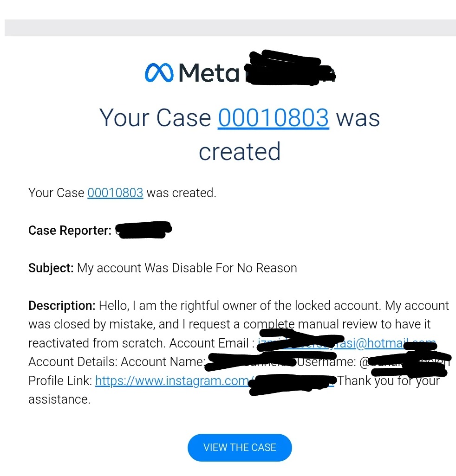The height and width of the screenshot is (476, 456).
Task: Click the blacked-out Case Reporter name
Action: point(143,230)
